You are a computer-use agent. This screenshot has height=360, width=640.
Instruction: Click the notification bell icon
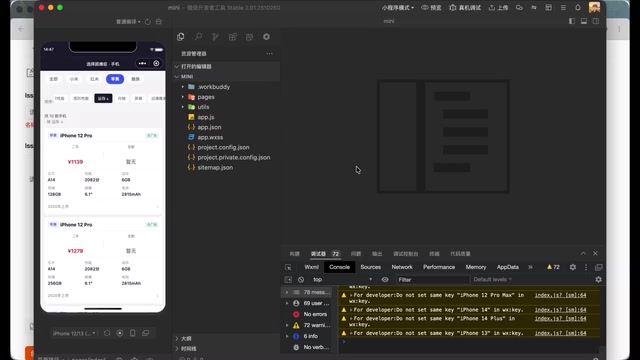click(x=578, y=8)
